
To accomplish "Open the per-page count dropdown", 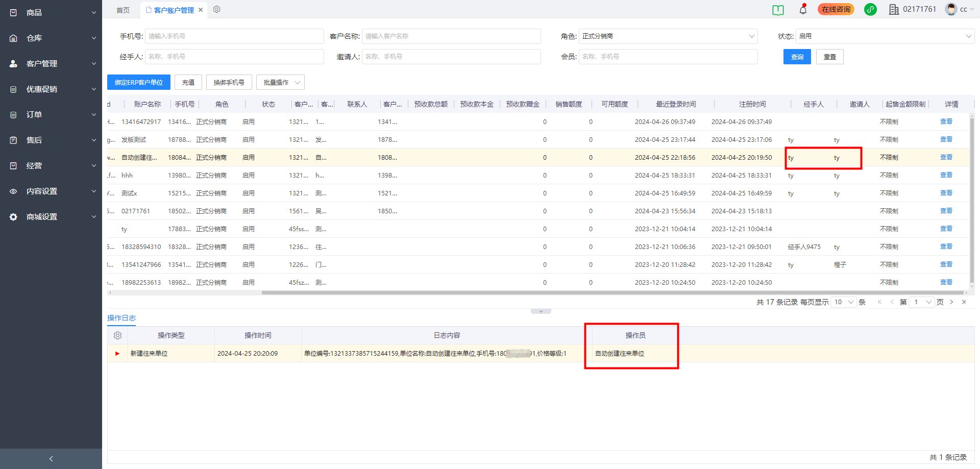I will click(844, 302).
